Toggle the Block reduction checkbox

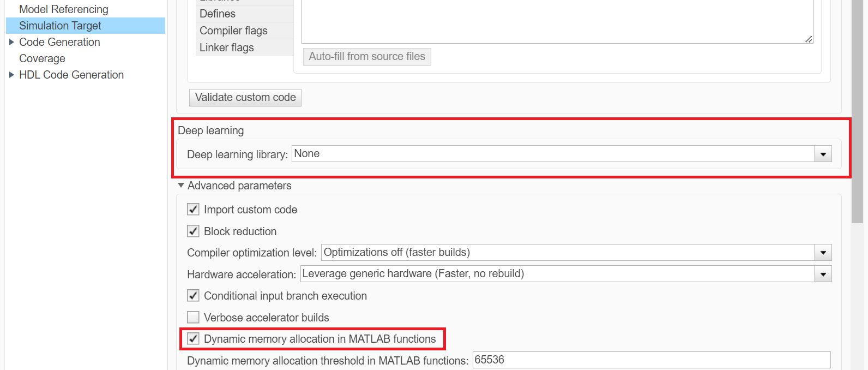(x=193, y=231)
